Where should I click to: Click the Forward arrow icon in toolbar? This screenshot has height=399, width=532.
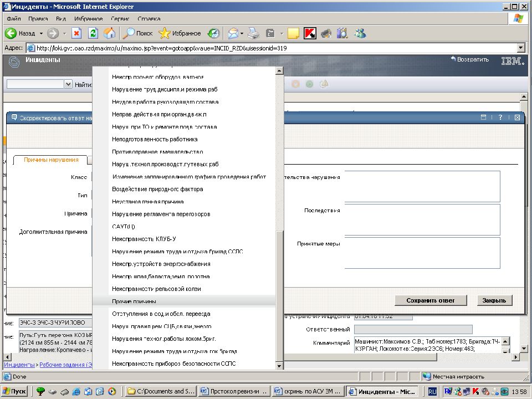coord(53,33)
